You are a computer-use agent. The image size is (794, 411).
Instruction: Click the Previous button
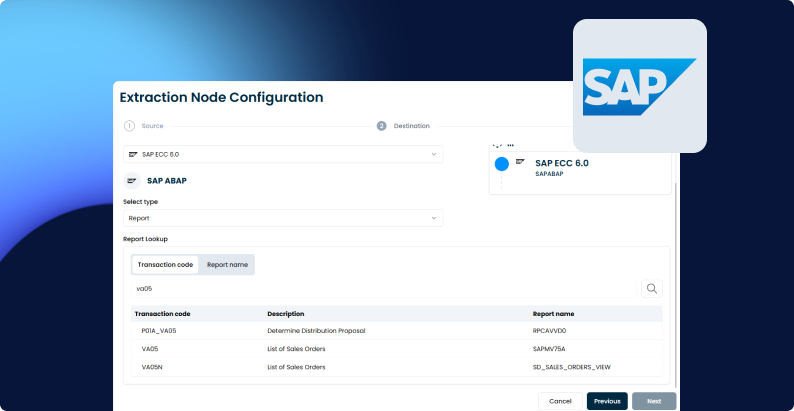pyautogui.click(x=607, y=401)
